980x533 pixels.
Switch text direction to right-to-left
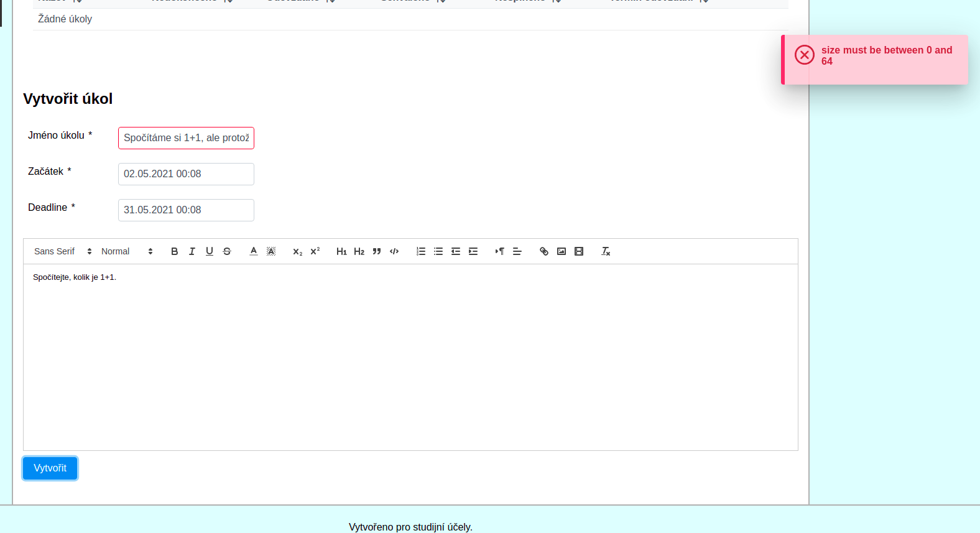click(500, 251)
